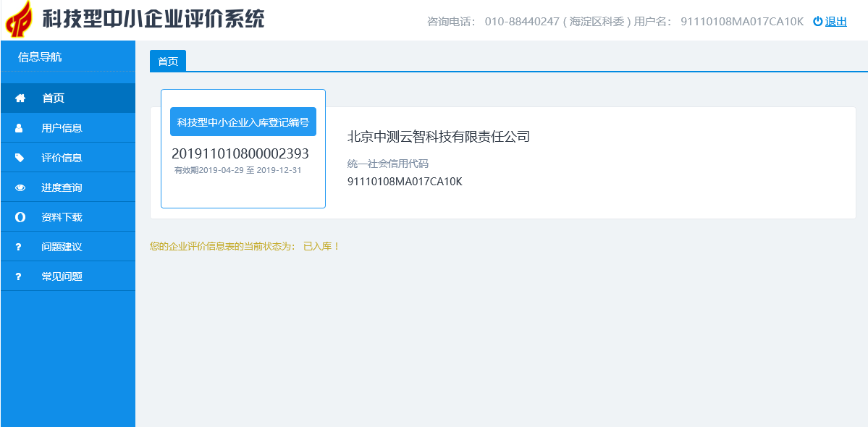Open the 用户信息 menu item
Screen dimensions: 868x427
click(x=68, y=128)
